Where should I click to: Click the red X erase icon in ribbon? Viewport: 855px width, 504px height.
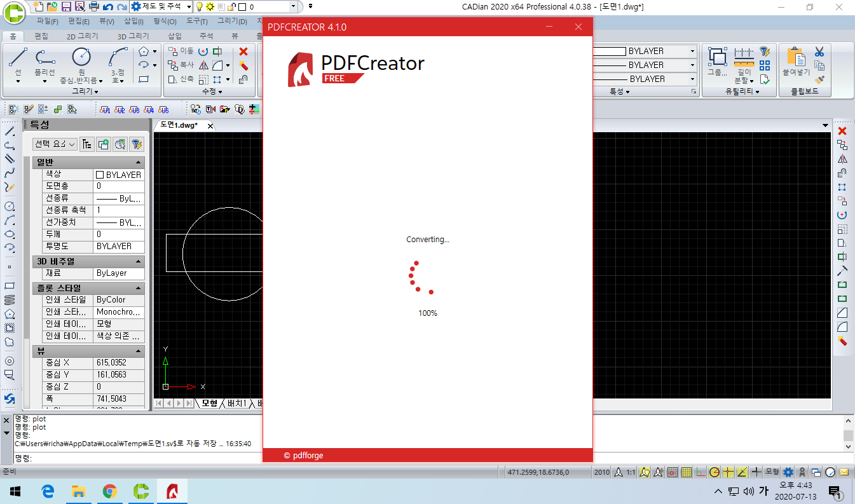click(243, 51)
